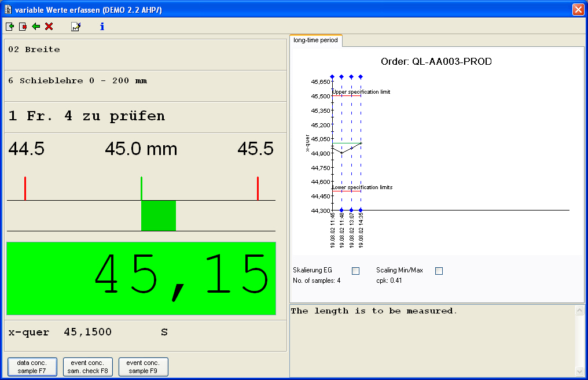
Task: Click scroll up arrow in message box
Action: click(579, 310)
